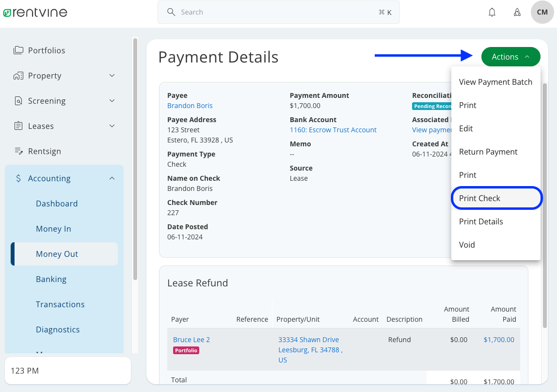Click the Accounting dollar sign icon
Image resolution: width=557 pixels, height=392 pixels.
(x=18, y=178)
